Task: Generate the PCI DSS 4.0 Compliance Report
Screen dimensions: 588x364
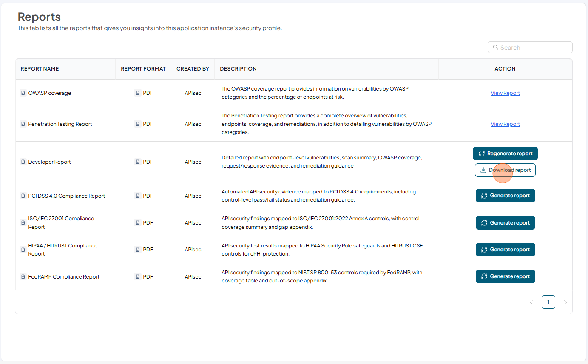Action: coord(505,196)
